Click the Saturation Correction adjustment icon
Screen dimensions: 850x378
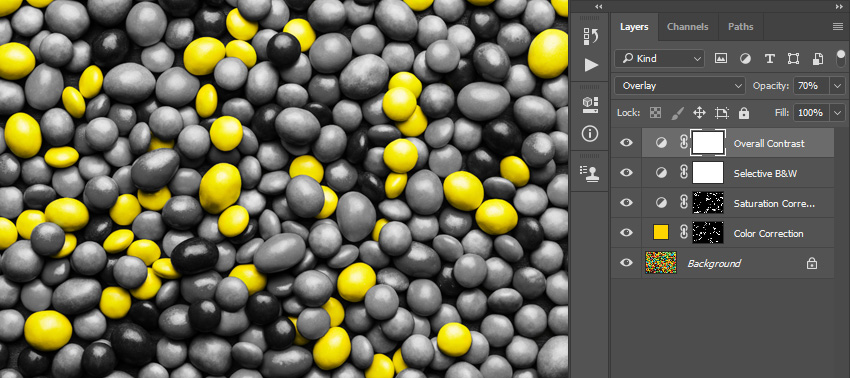point(661,203)
